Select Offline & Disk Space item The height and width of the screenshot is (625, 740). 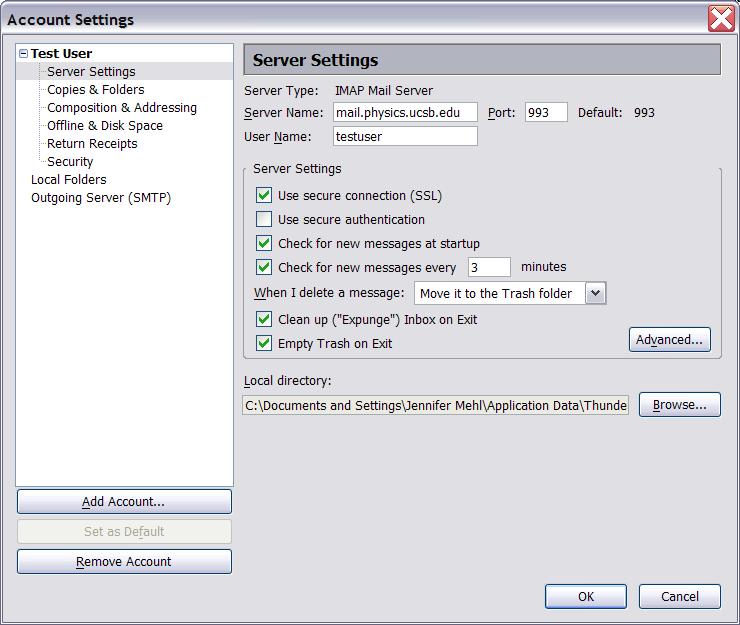[x=104, y=125]
